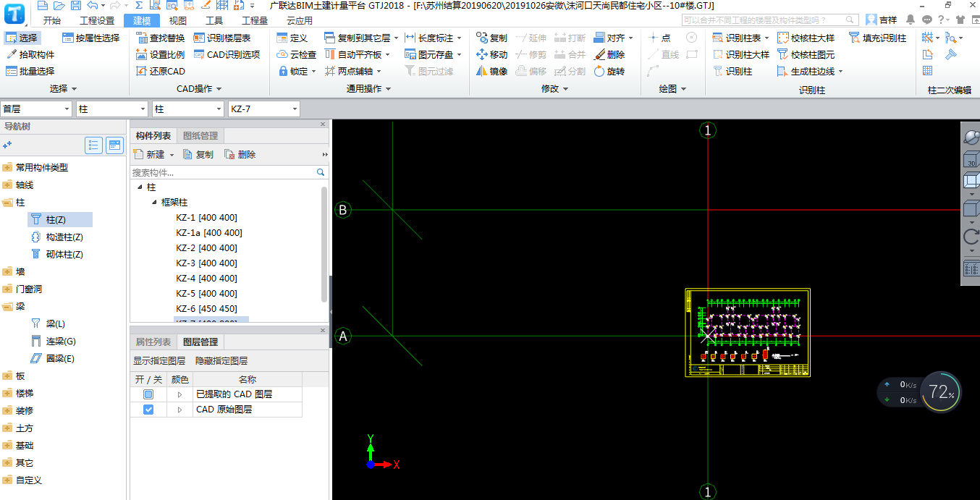Click 校核柱图元 check column elements
This screenshot has width=980, height=500.
click(806, 54)
